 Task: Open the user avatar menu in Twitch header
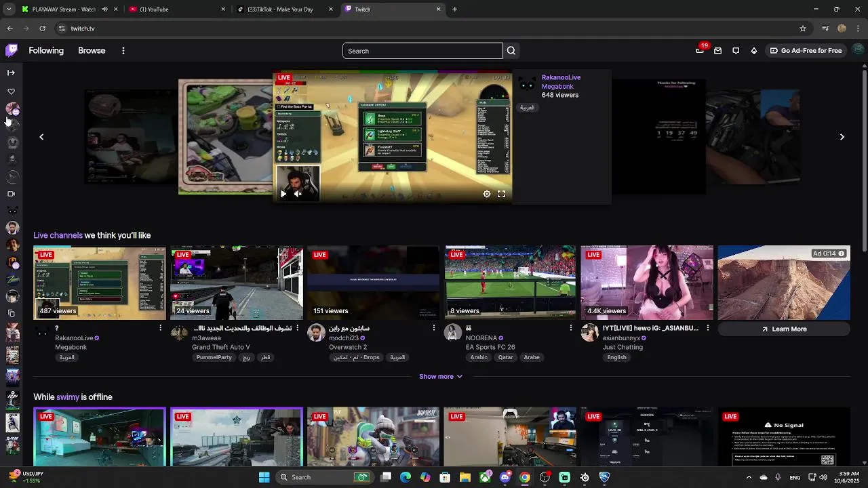(x=859, y=50)
